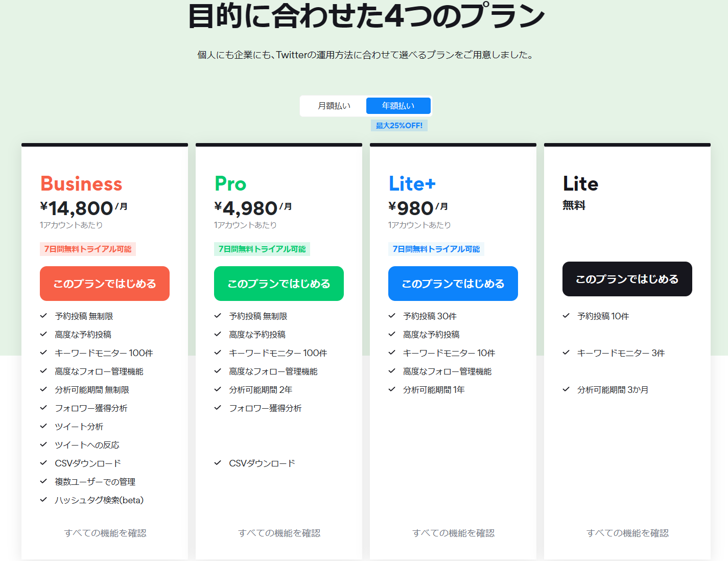728x561 pixels.
Task: Click Business 7日間無料トライアル可能 badge
Action: pyautogui.click(x=88, y=249)
